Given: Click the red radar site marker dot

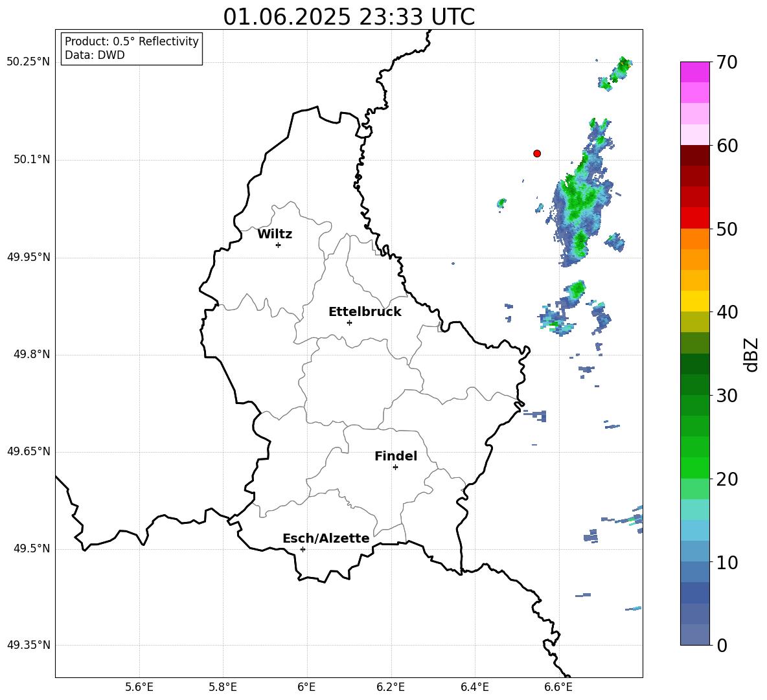Looking at the screenshot, I should (537, 153).
